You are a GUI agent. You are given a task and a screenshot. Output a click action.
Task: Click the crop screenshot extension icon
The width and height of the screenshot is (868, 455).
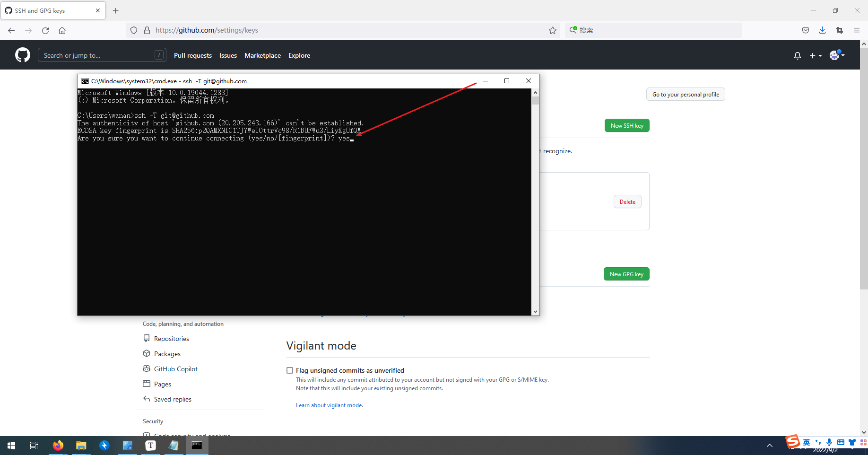click(840, 30)
